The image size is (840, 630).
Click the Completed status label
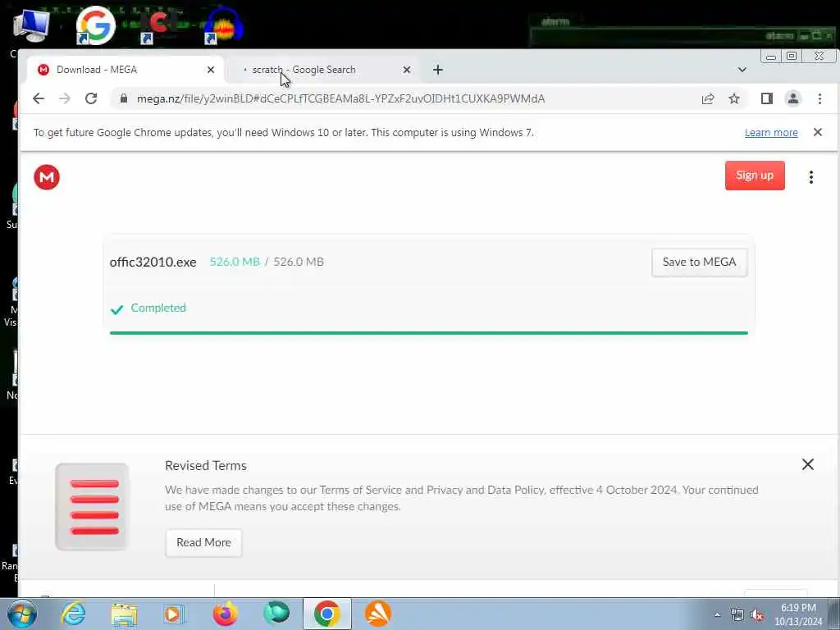(x=158, y=308)
